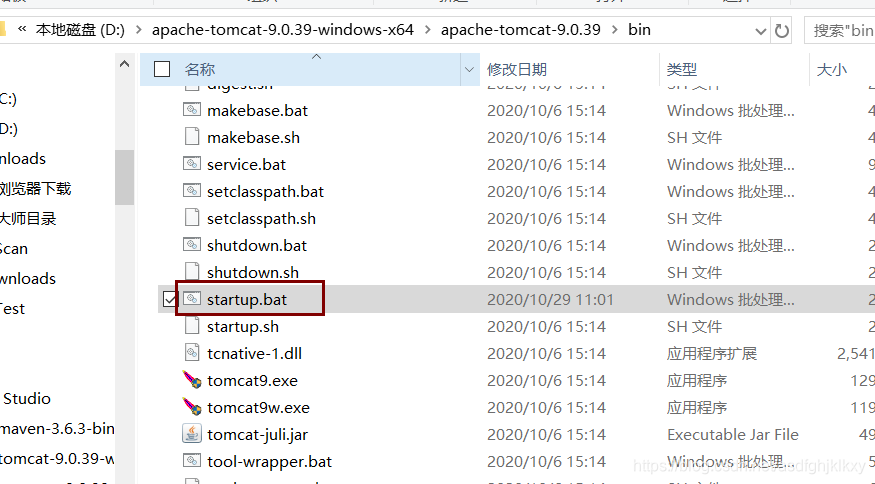The width and height of the screenshot is (875, 484).
Task: Refresh the bin folder view
Action: [782, 30]
